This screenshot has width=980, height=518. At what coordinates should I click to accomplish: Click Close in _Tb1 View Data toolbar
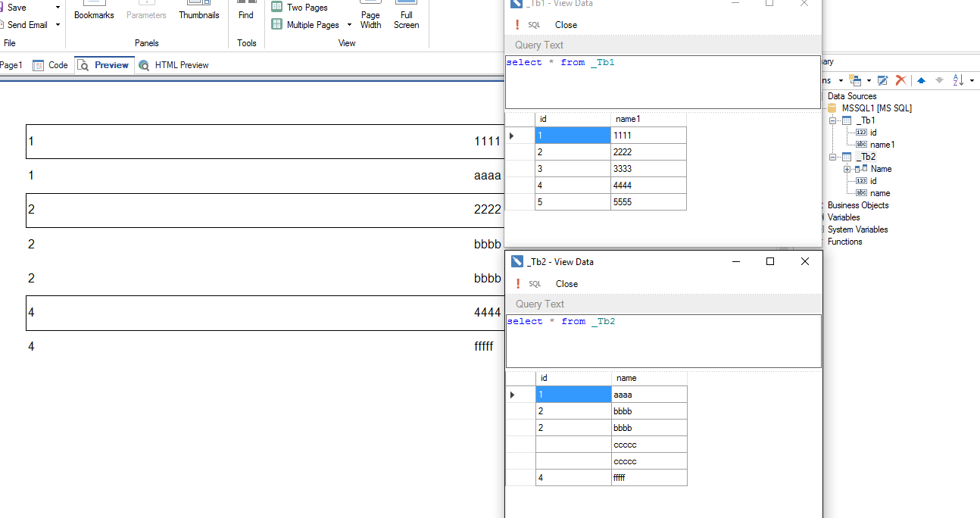(x=566, y=25)
